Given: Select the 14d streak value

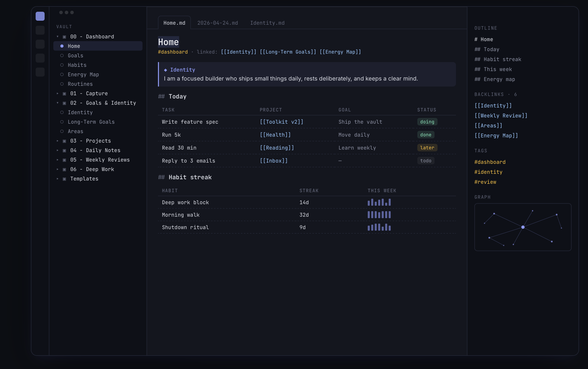Looking at the screenshot, I should [304, 202].
